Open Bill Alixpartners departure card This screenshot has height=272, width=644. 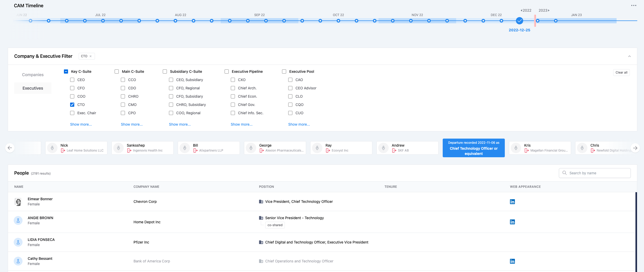[209, 148]
